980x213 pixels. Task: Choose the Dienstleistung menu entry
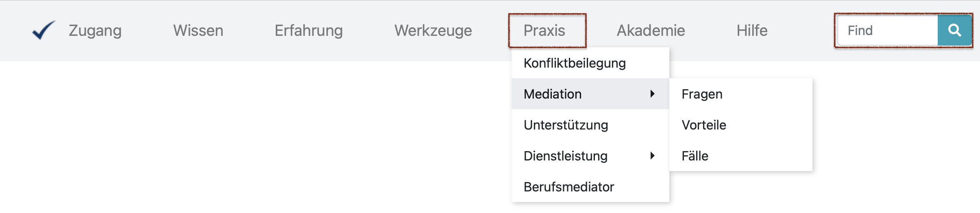pyautogui.click(x=566, y=156)
